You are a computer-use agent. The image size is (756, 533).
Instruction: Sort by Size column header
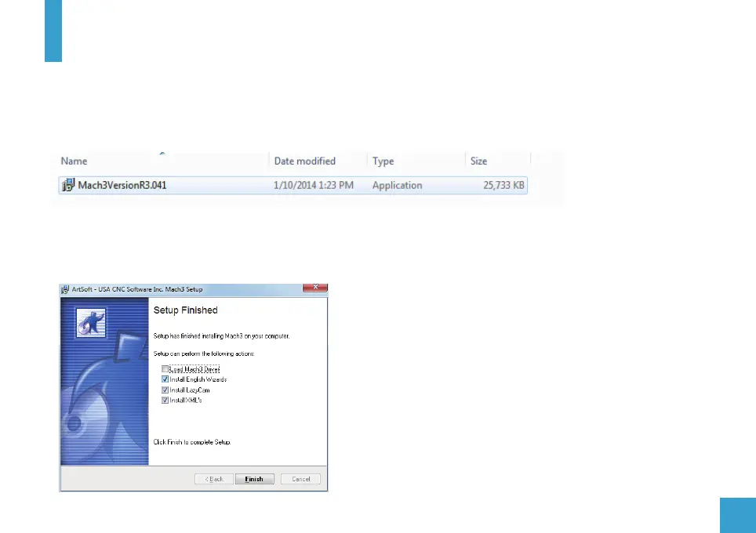point(478,161)
